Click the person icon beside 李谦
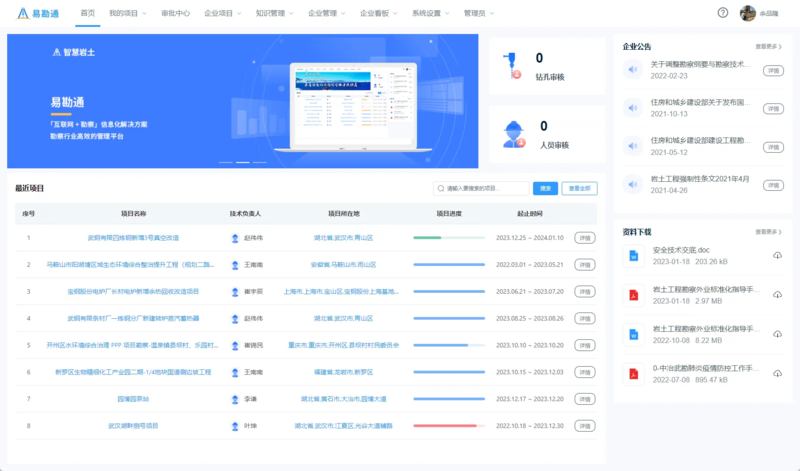 point(235,399)
